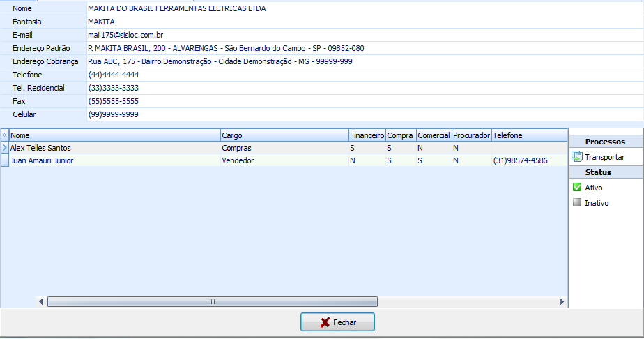Screen dimensions: 644x339
Task: Click the Compra column header
Action: pyautogui.click(x=401, y=135)
